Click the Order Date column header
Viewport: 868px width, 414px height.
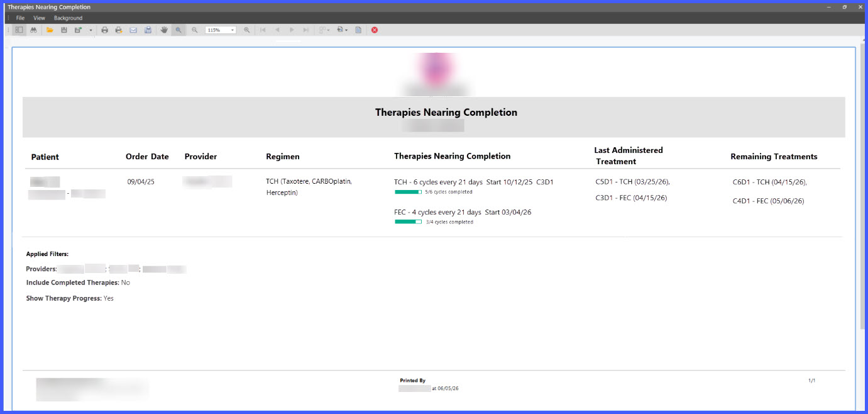coord(147,156)
